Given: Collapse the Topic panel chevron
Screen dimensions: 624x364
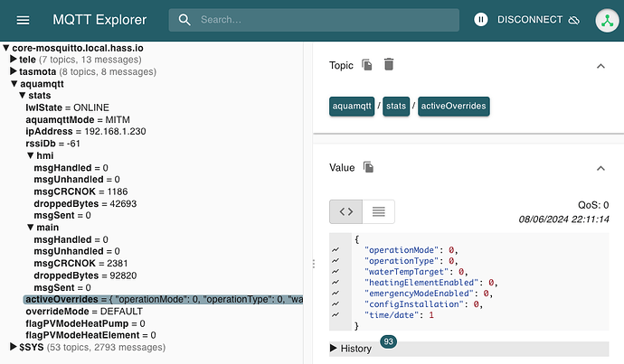Looking at the screenshot, I should coord(600,66).
